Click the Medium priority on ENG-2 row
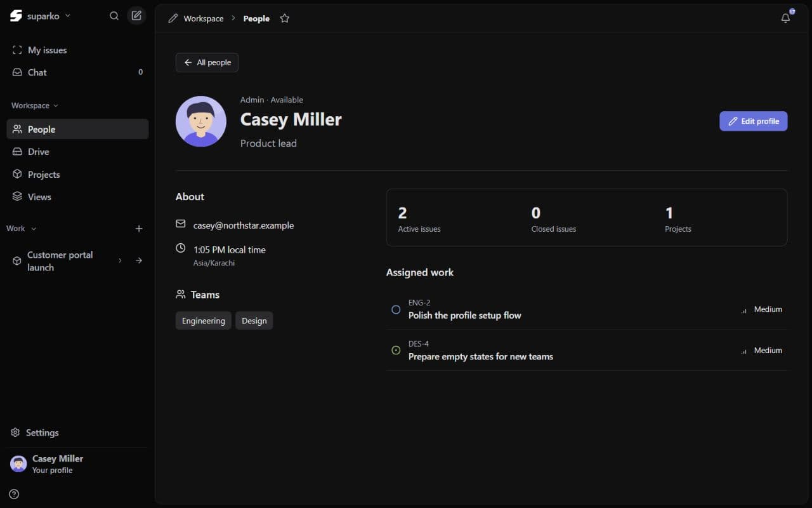812x508 pixels. (762, 309)
